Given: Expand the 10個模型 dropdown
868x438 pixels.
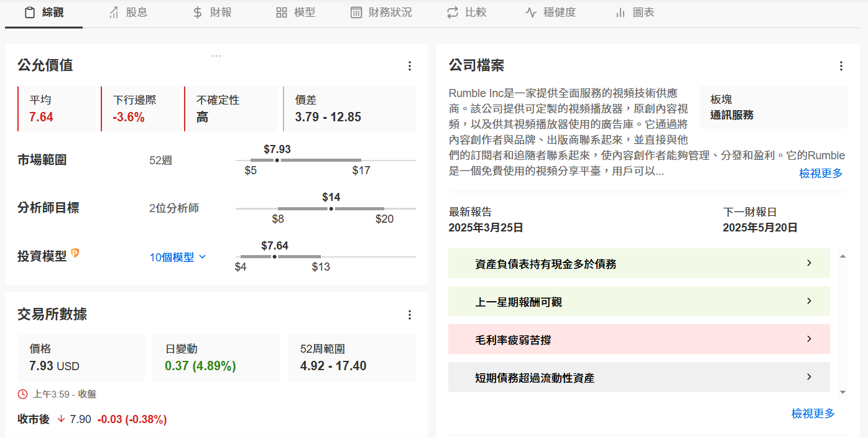Looking at the screenshot, I should (x=178, y=257).
